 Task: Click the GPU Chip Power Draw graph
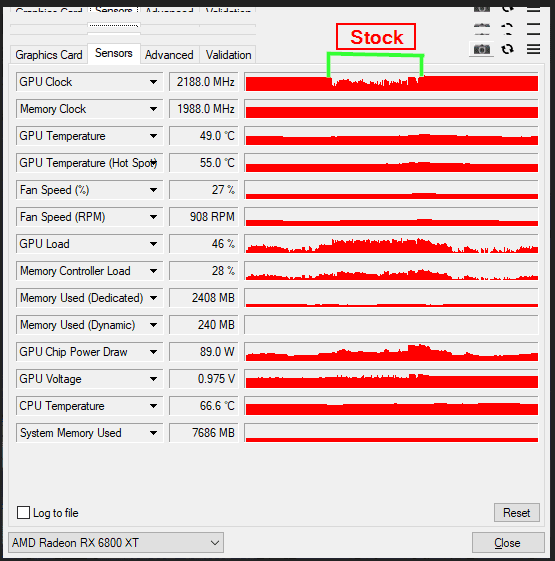click(x=391, y=352)
